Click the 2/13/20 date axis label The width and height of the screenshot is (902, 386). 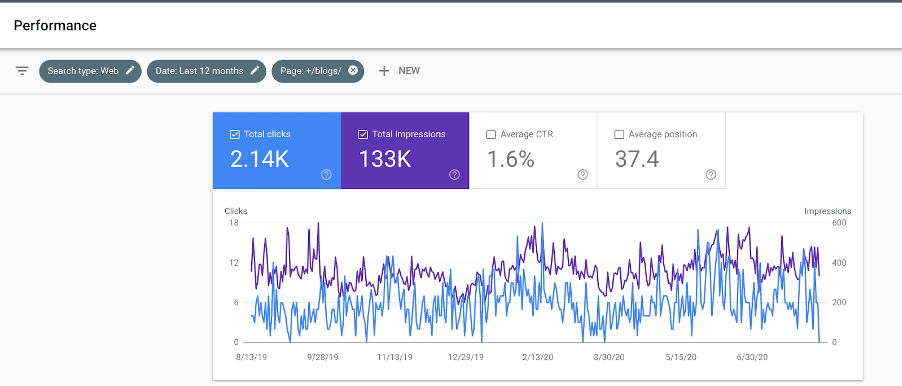538,357
